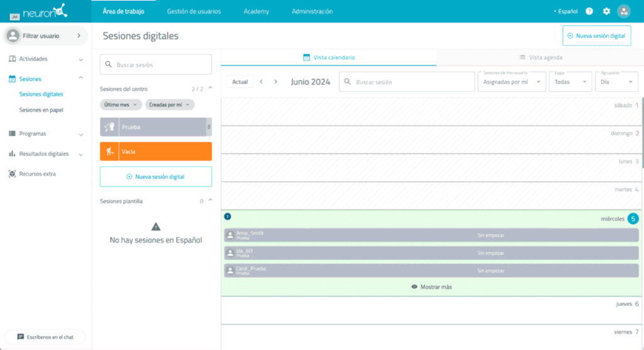The height and width of the screenshot is (350, 644).
Task: Open the Lugar Todas dropdown
Action: click(x=570, y=82)
